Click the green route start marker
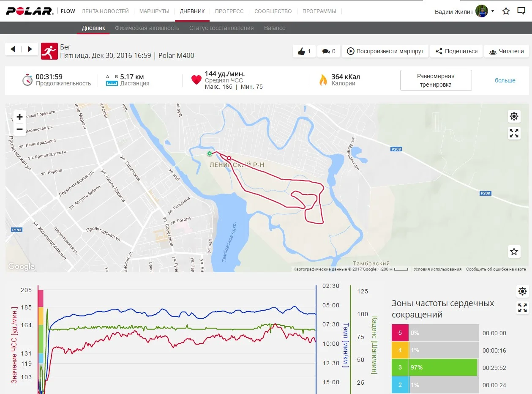 [209, 154]
